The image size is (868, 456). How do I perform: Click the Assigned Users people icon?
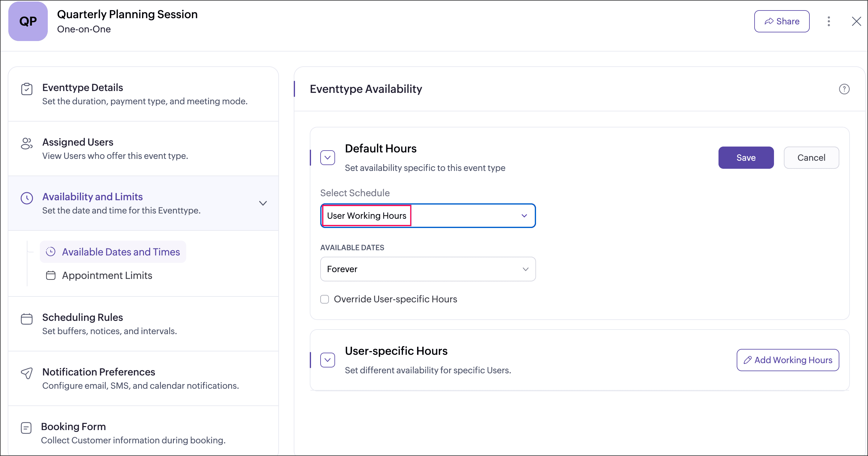click(27, 144)
